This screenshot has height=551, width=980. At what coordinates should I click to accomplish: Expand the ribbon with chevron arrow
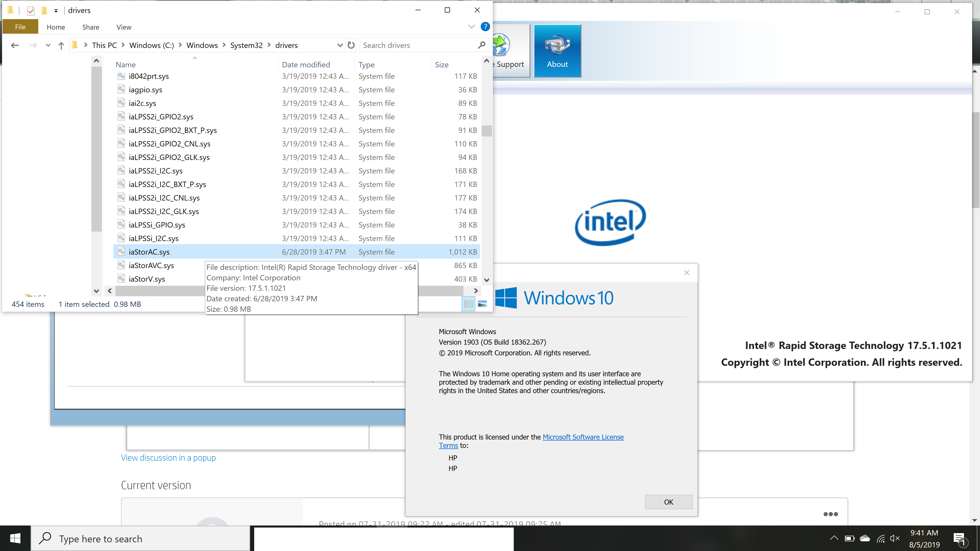coord(471,27)
